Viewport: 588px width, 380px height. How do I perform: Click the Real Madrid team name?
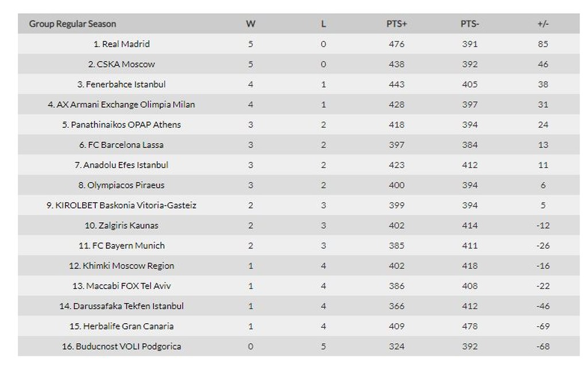coord(126,44)
